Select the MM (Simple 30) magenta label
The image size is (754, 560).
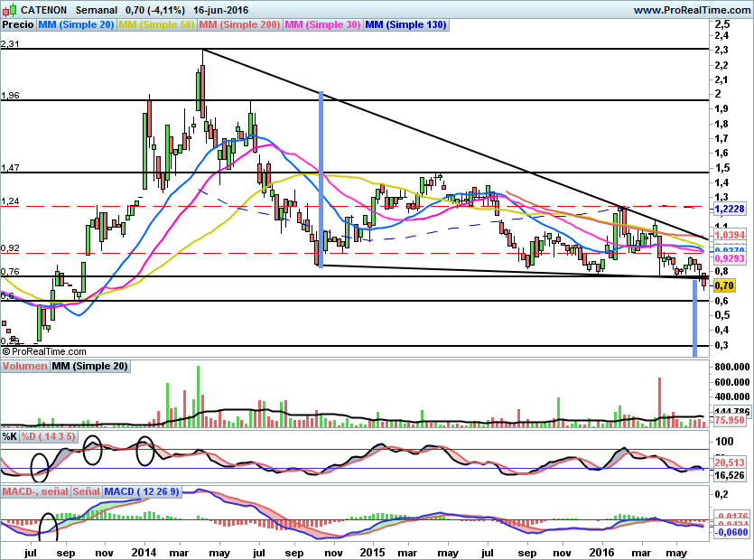[322, 24]
